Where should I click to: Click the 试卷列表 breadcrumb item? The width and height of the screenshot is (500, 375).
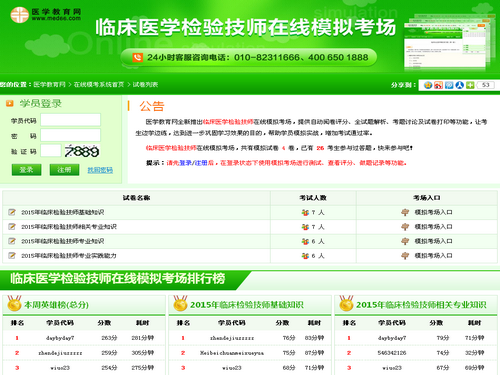coord(145,85)
